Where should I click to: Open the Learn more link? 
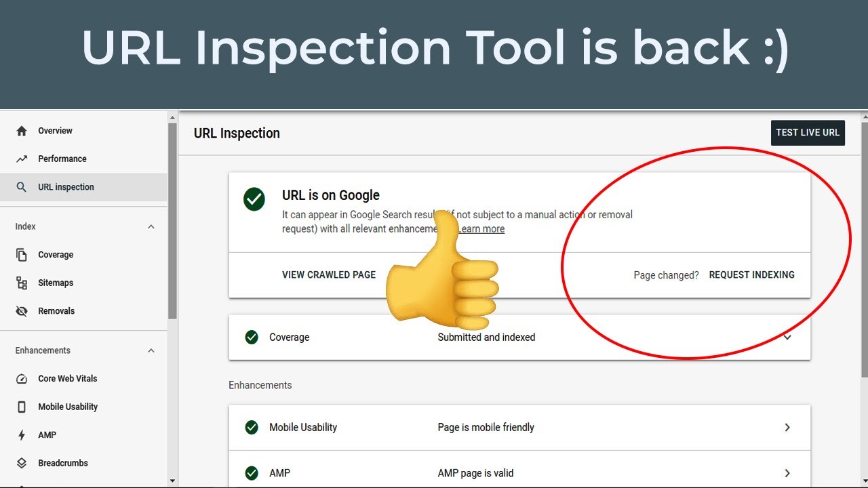pos(481,229)
